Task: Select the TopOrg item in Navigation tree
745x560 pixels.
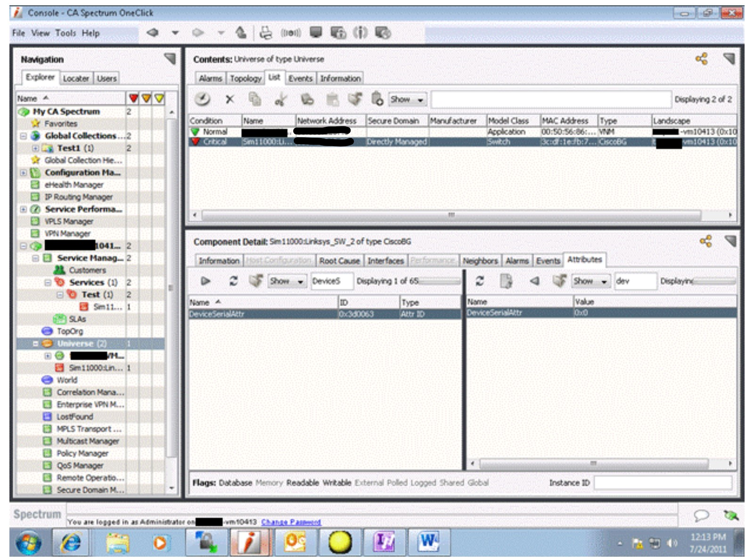Action: (70, 331)
